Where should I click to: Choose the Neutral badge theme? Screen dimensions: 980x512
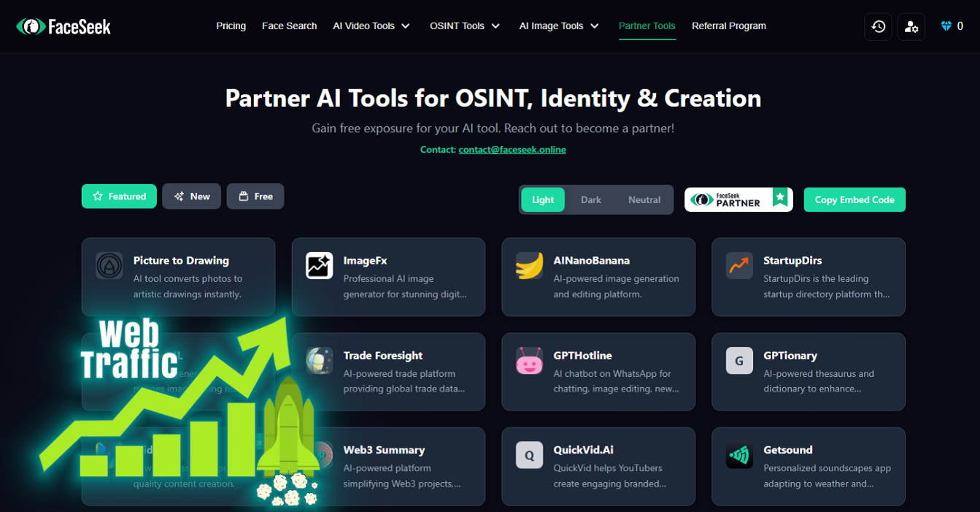(x=644, y=199)
